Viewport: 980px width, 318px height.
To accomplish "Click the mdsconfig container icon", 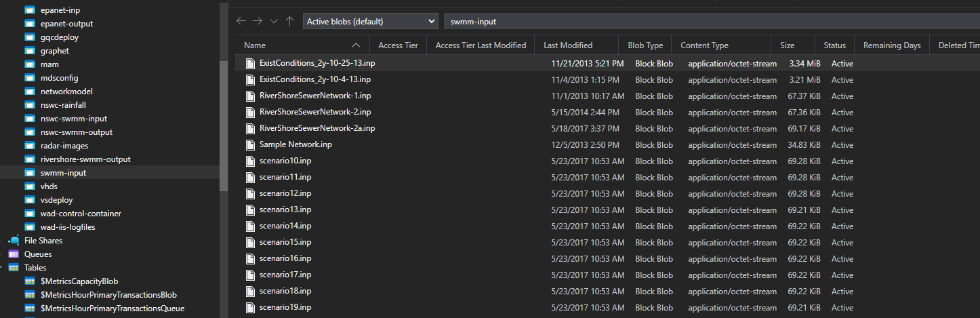I will (29, 78).
